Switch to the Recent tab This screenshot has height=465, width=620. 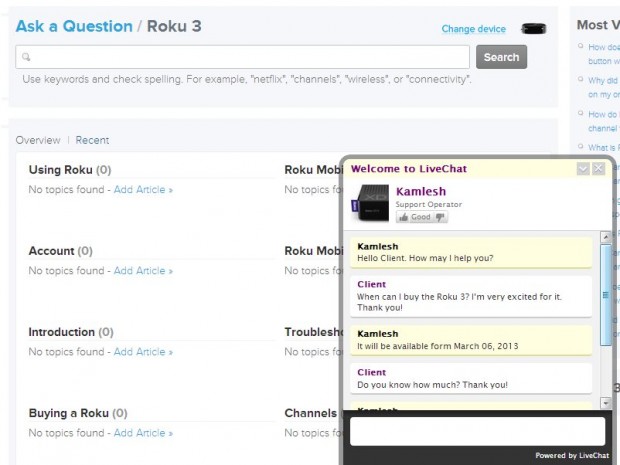coord(92,140)
